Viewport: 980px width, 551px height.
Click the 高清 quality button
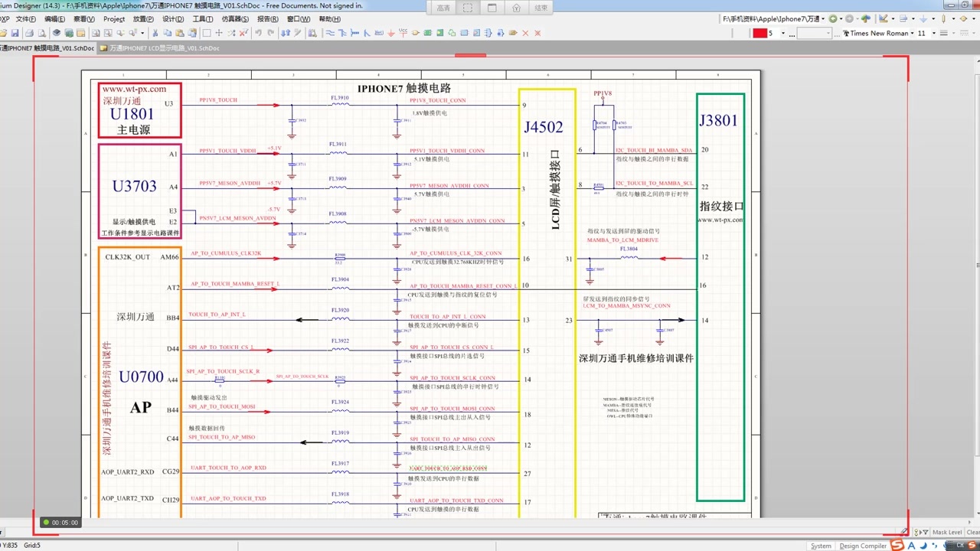(443, 8)
